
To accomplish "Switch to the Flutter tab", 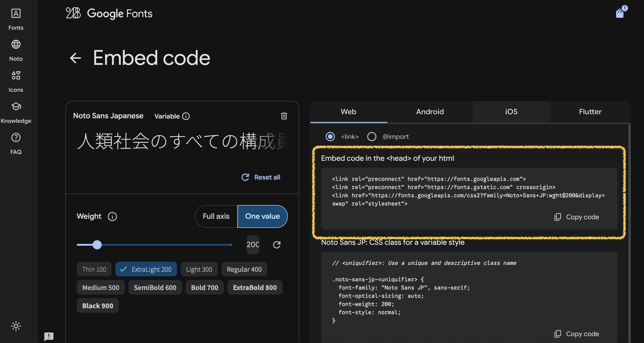I will (590, 112).
